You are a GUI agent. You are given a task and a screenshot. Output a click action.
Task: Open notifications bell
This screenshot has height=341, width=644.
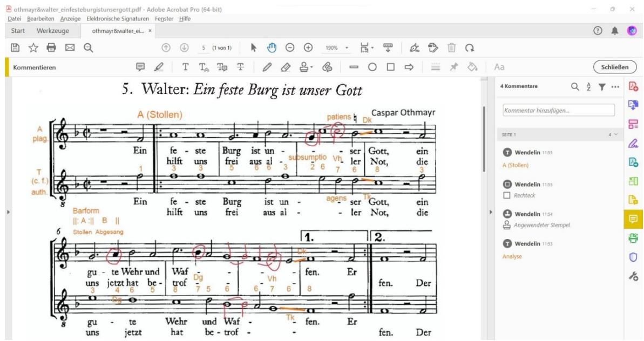click(615, 31)
